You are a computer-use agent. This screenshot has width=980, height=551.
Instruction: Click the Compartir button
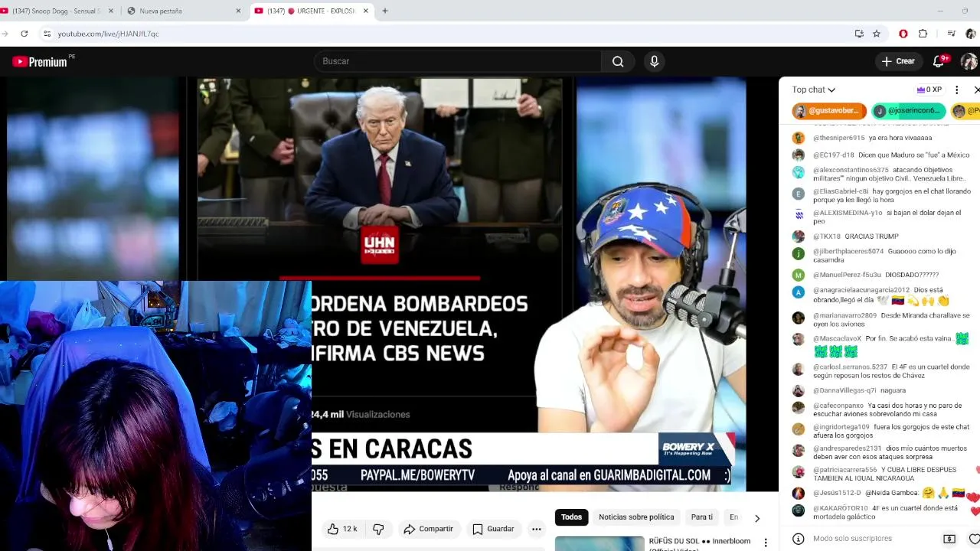429,529
